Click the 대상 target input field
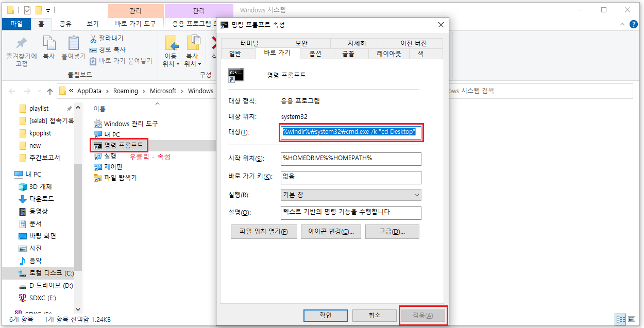The height and width of the screenshot is (328, 644). [x=351, y=132]
